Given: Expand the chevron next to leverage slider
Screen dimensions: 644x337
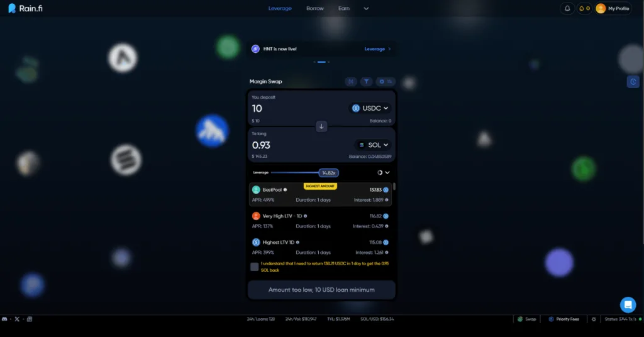Looking at the screenshot, I should tap(387, 173).
